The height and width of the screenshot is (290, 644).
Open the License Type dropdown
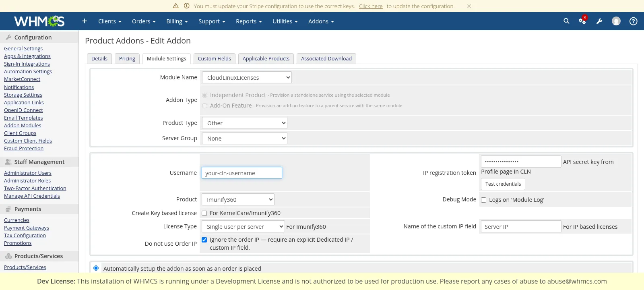(x=243, y=226)
